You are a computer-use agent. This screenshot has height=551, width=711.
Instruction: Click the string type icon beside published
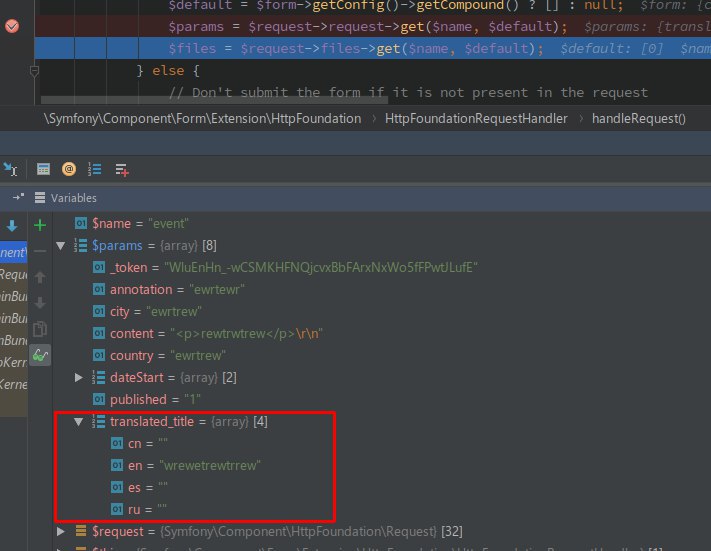coord(99,400)
